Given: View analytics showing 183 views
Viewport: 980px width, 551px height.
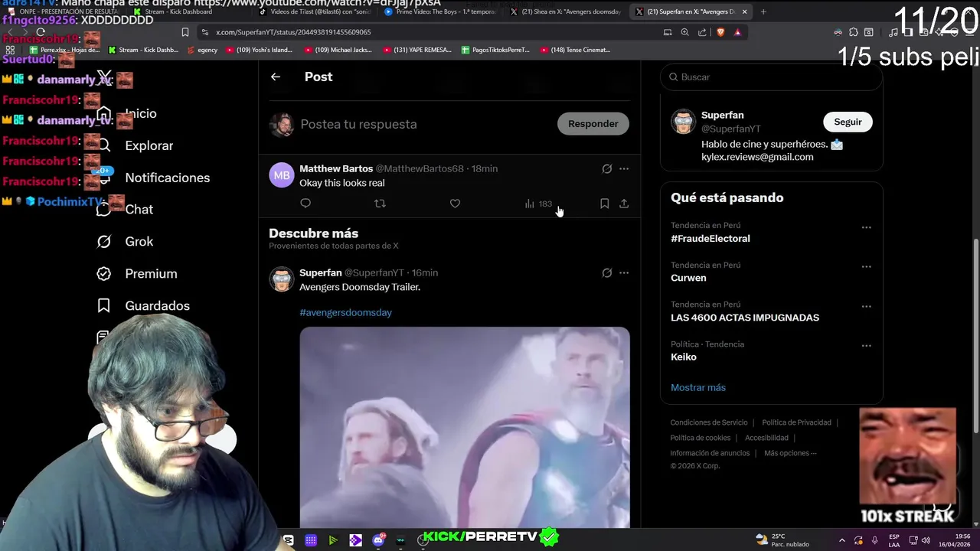Looking at the screenshot, I should (x=538, y=204).
